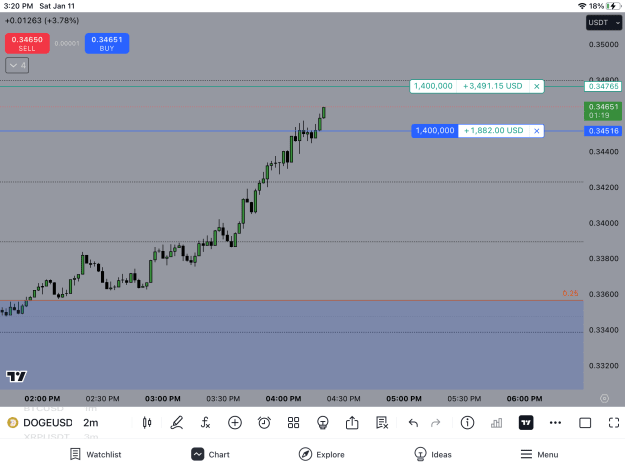Undo the last chart action

[413, 423]
